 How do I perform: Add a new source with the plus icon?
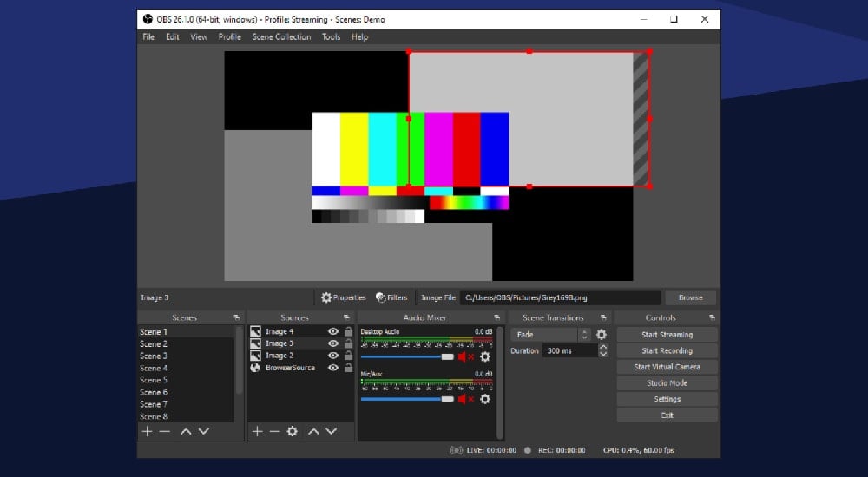[256, 431]
